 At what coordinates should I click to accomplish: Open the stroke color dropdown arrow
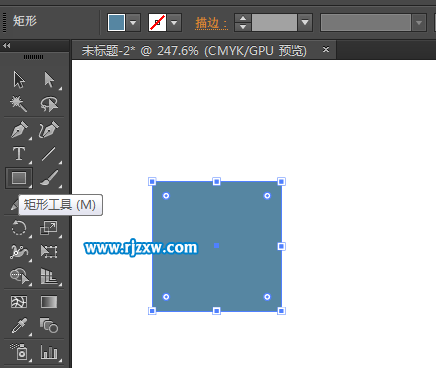point(174,23)
